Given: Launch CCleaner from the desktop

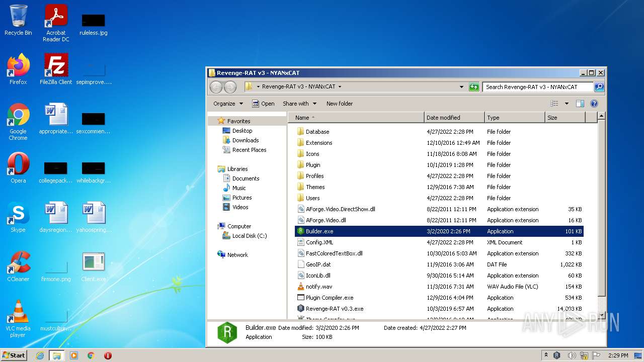Looking at the screenshot, I should [x=18, y=266].
